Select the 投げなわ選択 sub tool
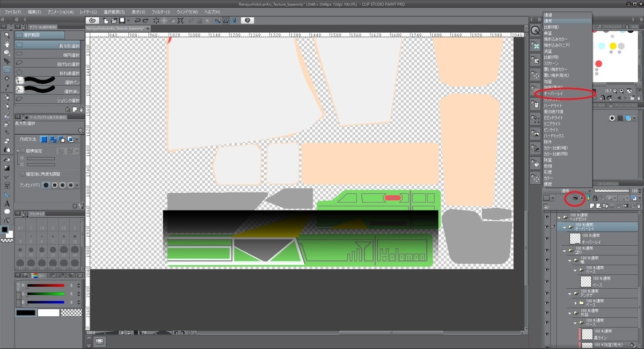 coord(48,64)
